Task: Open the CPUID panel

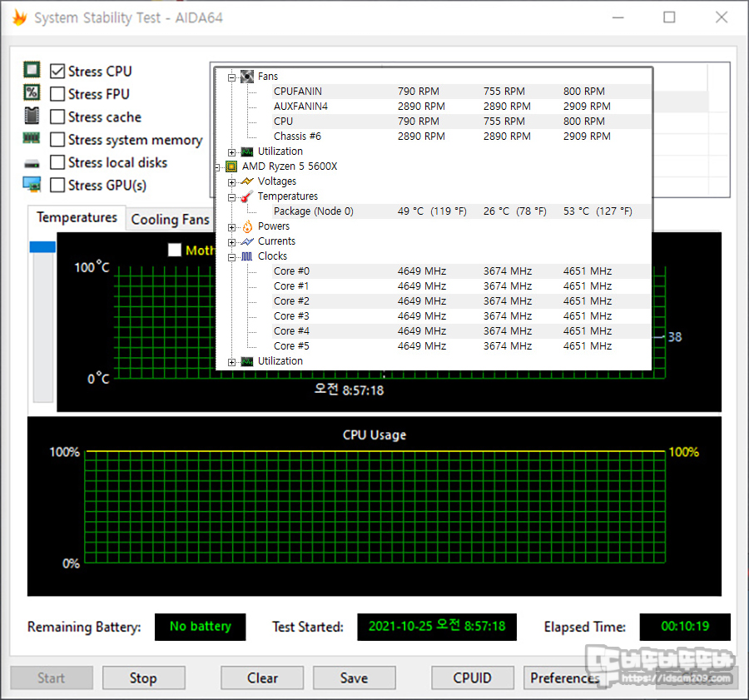Action: click(473, 678)
